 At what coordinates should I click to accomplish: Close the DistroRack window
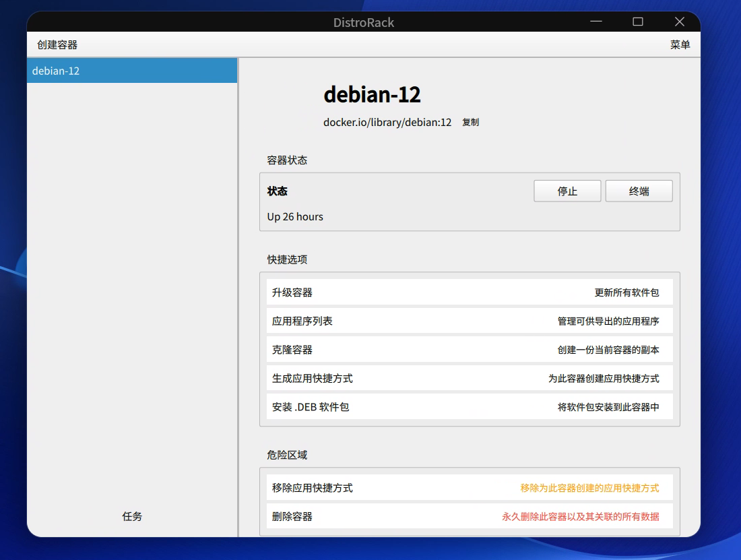pyautogui.click(x=679, y=22)
